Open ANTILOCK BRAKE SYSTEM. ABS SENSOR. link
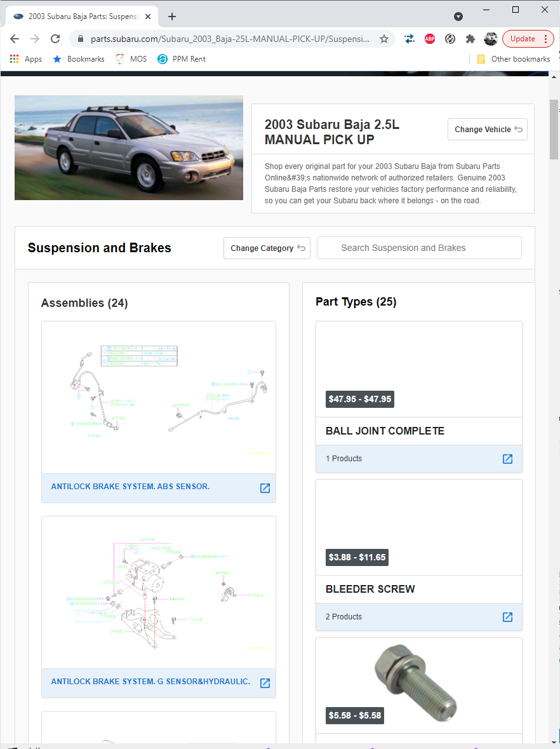The width and height of the screenshot is (560, 749). tap(130, 486)
